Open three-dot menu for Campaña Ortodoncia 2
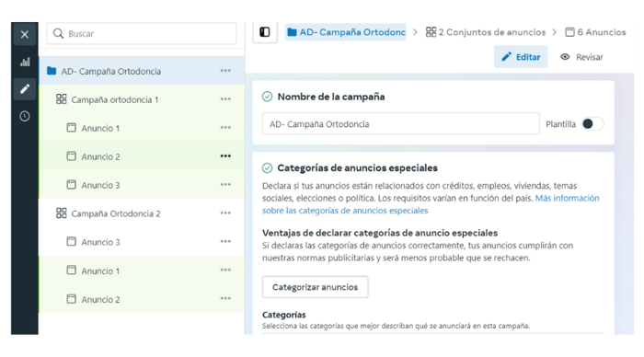 [x=225, y=213]
